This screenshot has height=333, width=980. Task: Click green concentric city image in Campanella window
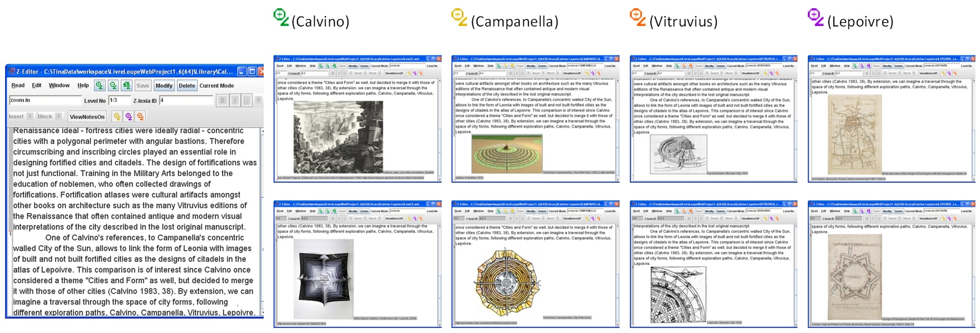pos(506,154)
